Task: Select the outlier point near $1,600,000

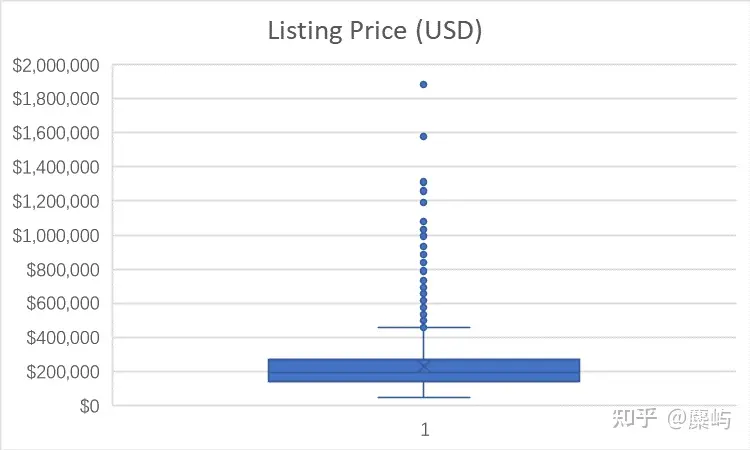Action: pos(423,136)
